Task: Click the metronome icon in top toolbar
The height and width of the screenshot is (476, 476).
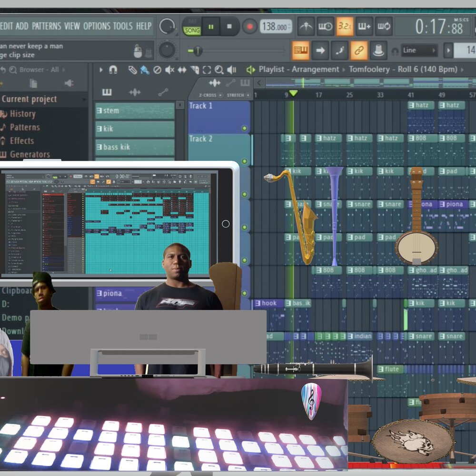Action: tap(306, 26)
